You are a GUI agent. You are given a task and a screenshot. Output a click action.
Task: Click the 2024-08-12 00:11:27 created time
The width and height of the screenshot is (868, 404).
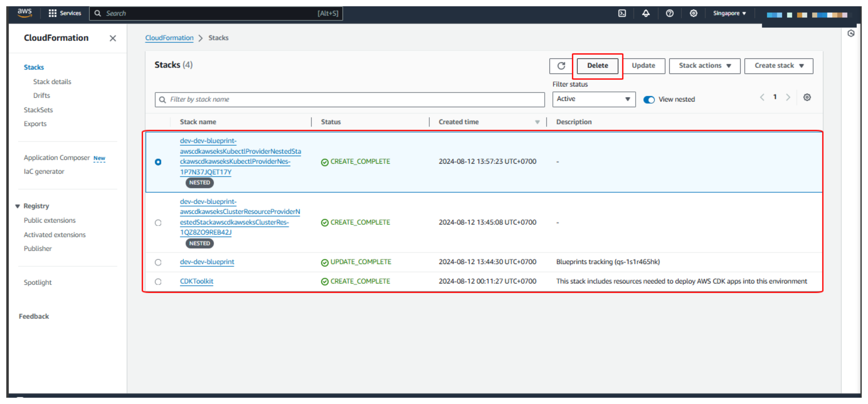point(487,281)
